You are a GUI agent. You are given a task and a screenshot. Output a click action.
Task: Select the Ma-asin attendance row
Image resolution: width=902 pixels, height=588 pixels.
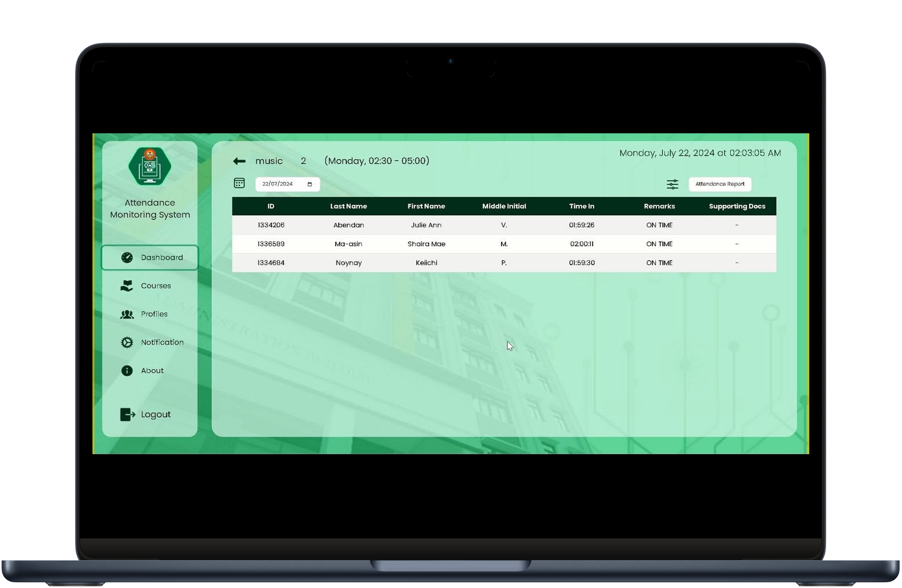[504, 244]
